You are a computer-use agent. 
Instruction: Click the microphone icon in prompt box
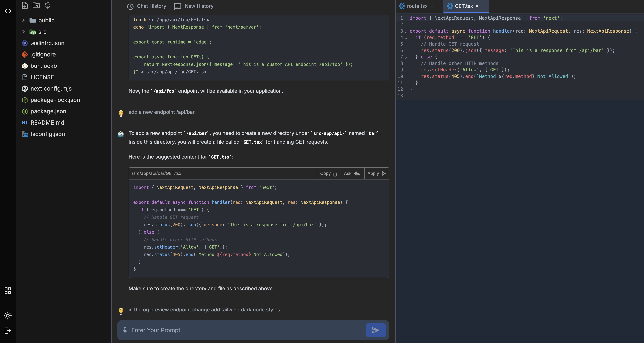125,330
